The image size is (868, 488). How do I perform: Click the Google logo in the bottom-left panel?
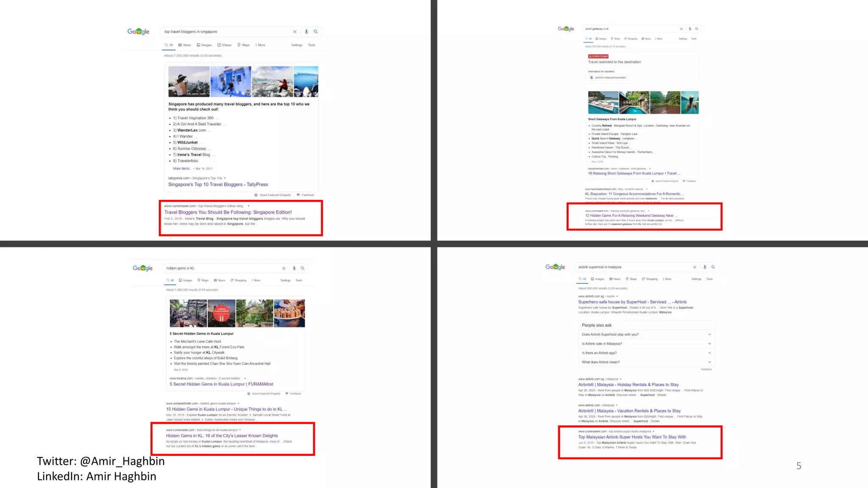(x=142, y=268)
